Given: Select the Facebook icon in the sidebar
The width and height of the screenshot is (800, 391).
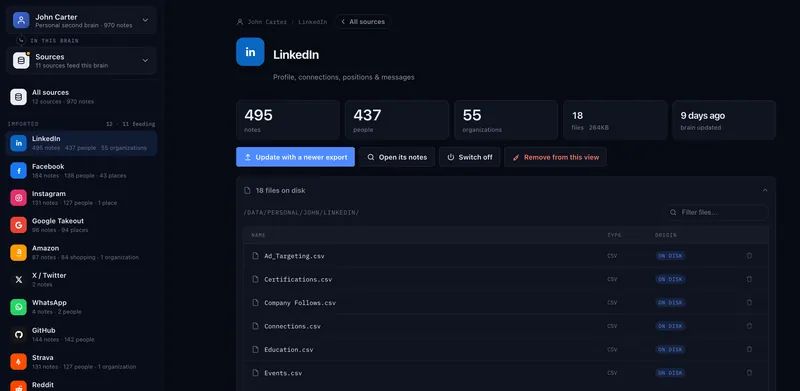Looking at the screenshot, I should [18, 170].
